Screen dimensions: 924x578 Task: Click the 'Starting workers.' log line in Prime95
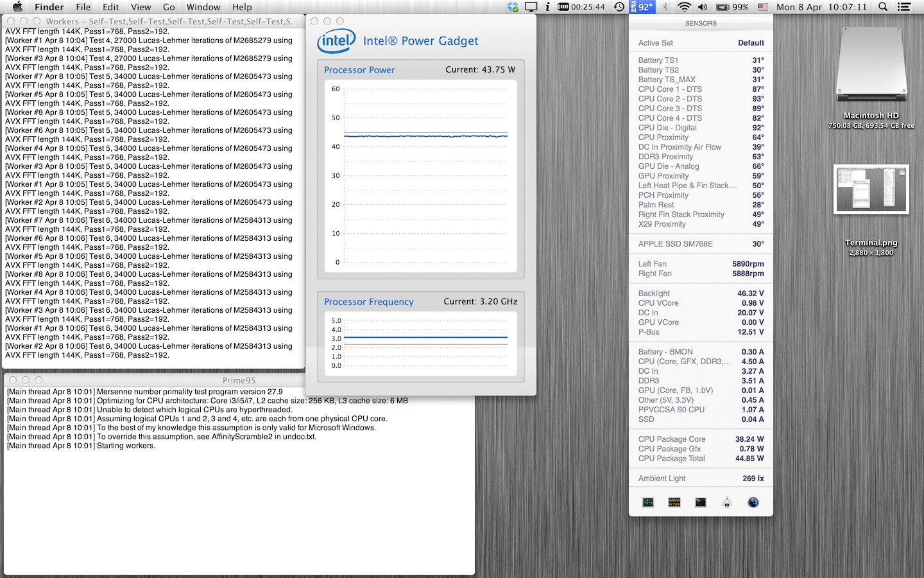[x=81, y=446]
